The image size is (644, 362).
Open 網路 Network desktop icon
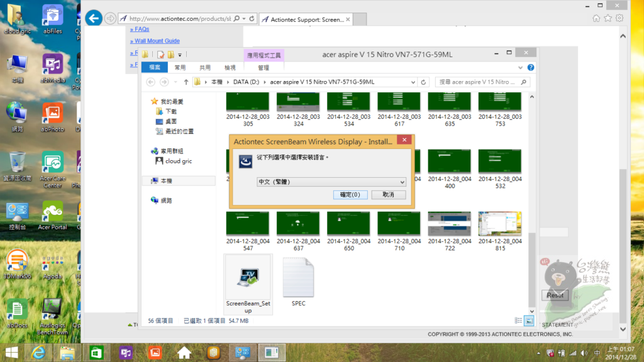click(x=17, y=118)
